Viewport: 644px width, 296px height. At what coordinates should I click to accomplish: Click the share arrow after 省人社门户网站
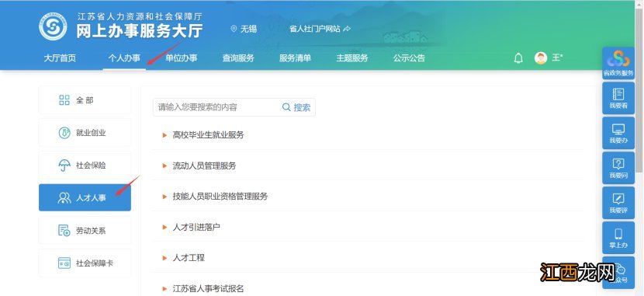[x=347, y=29]
